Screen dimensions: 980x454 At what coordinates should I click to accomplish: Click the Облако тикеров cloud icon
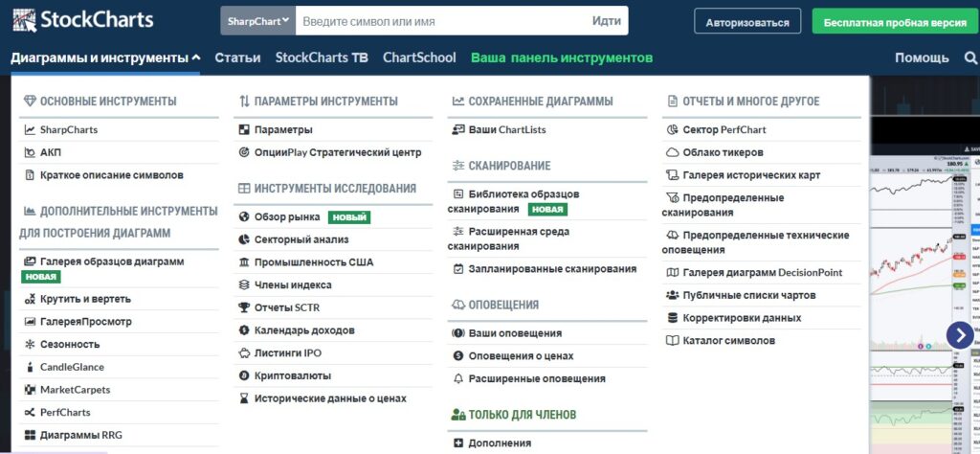(673, 152)
